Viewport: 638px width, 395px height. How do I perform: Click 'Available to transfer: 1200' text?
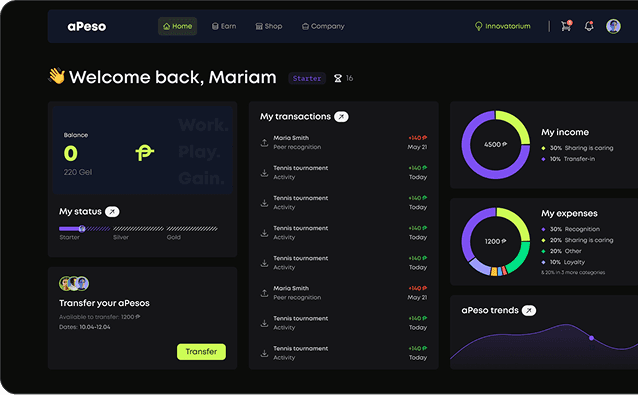[x=100, y=317]
